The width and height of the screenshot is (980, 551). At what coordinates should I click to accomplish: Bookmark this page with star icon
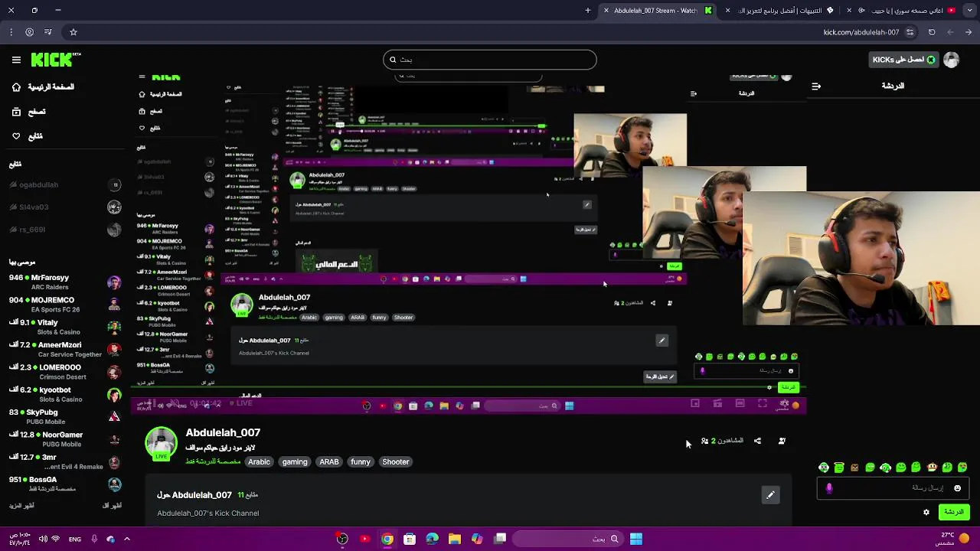[x=73, y=32]
